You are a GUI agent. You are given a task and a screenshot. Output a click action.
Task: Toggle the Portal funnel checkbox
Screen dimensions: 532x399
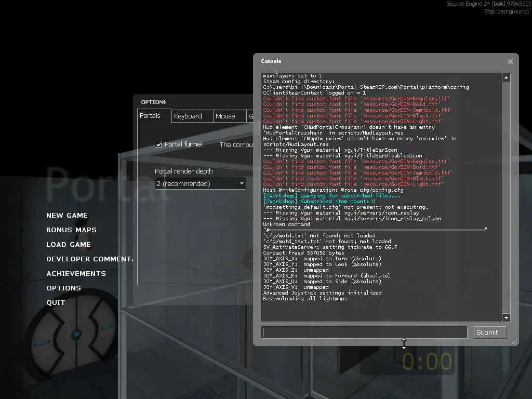pyautogui.click(x=158, y=145)
